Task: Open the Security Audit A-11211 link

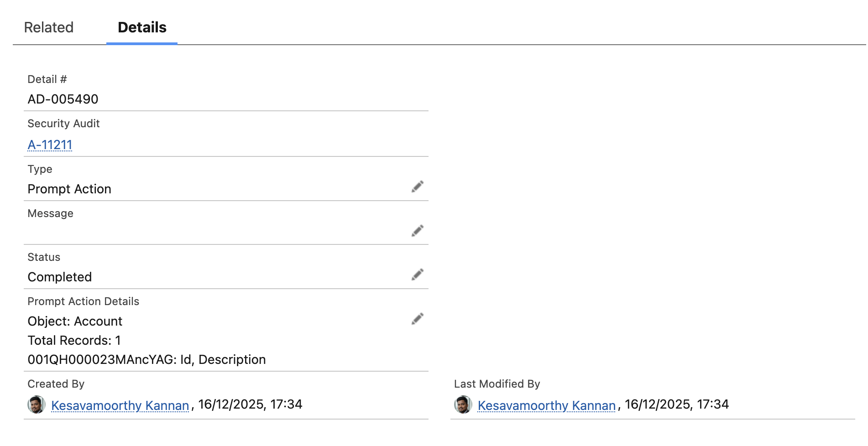Action: tap(50, 145)
